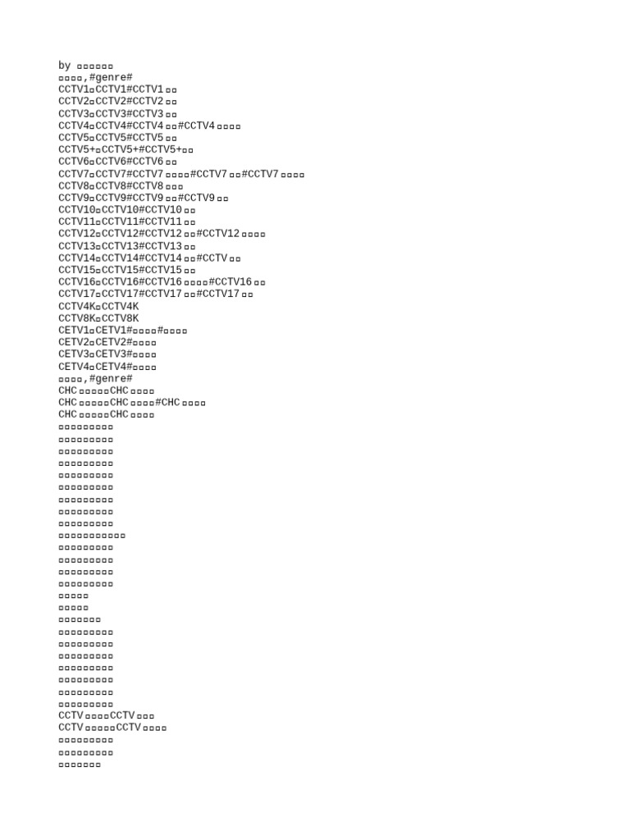Screen dimensions: 630x840
Task: Click the first '#genre#' header line
Action: (95, 77)
